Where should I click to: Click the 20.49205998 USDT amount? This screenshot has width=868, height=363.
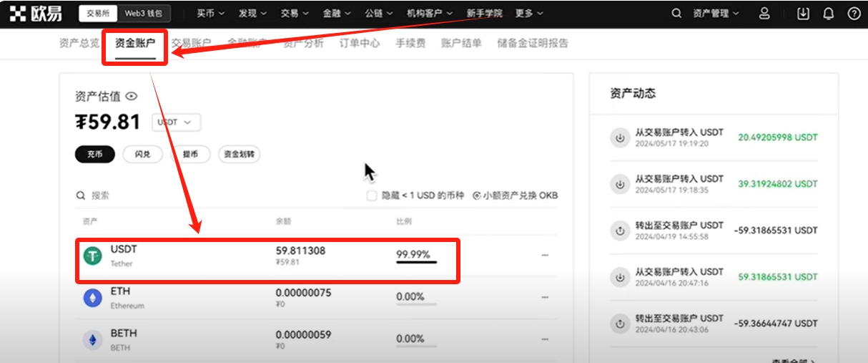778,137
